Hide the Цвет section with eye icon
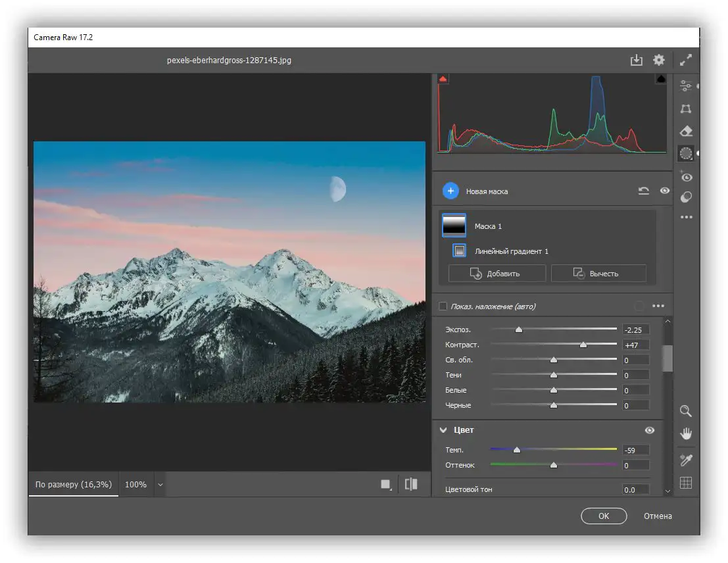Viewport: 728px width, 563px height. click(650, 430)
